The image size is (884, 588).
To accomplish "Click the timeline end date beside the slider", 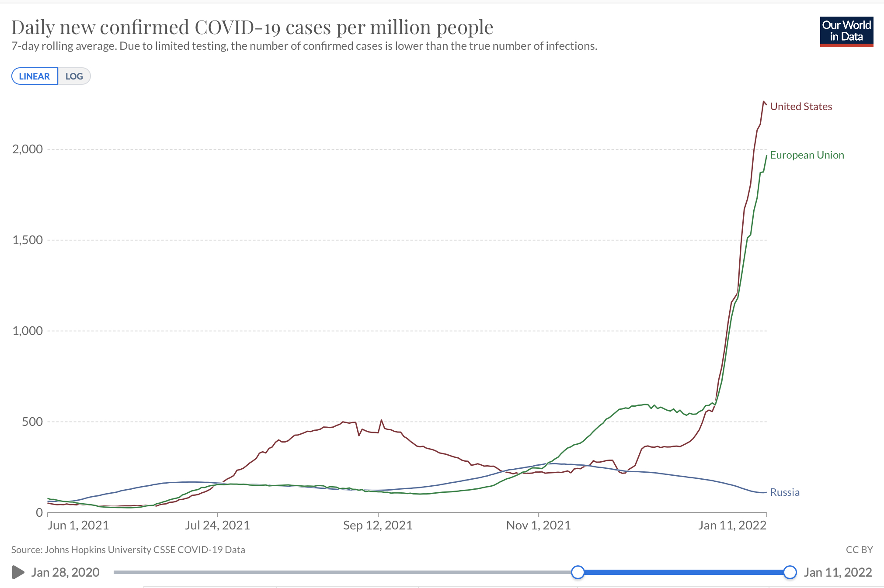I will point(838,572).
